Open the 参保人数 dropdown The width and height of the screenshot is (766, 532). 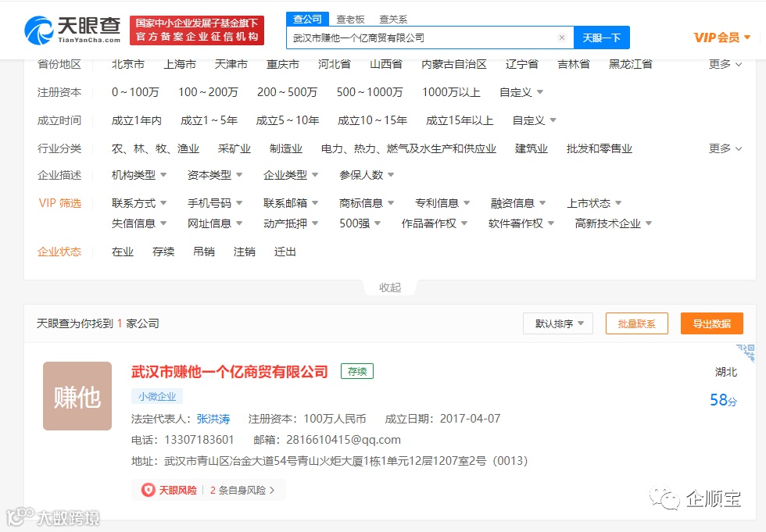(367, 175)
